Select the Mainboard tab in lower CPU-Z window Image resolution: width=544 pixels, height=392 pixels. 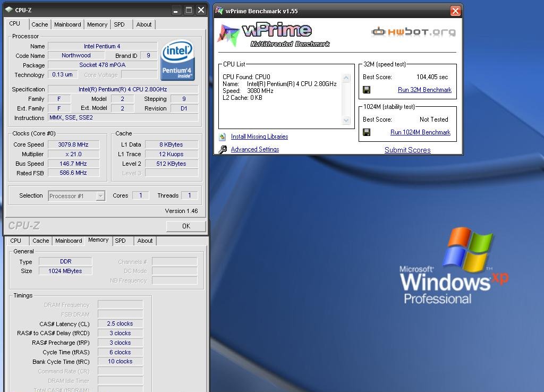click(x=69, y=241)
